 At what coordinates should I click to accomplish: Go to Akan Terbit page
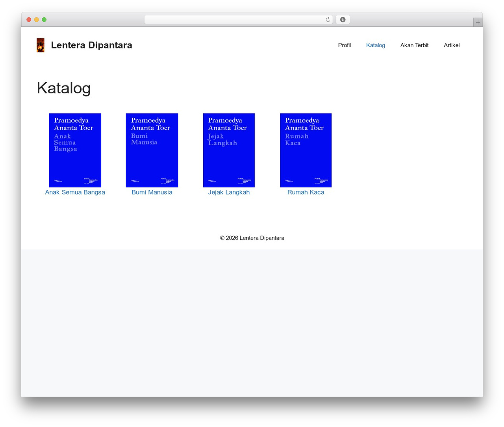tap(415, 45)
